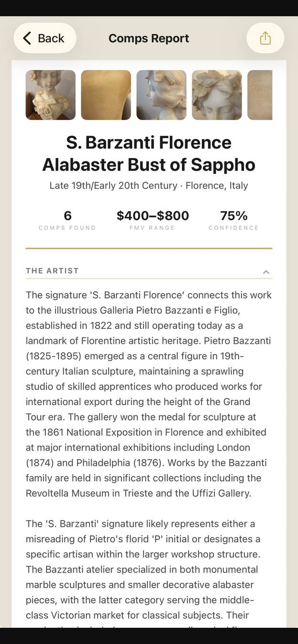Open the golden signature close-up thumbnail
This screenshot has width=298, height=644.
point(106,95)
